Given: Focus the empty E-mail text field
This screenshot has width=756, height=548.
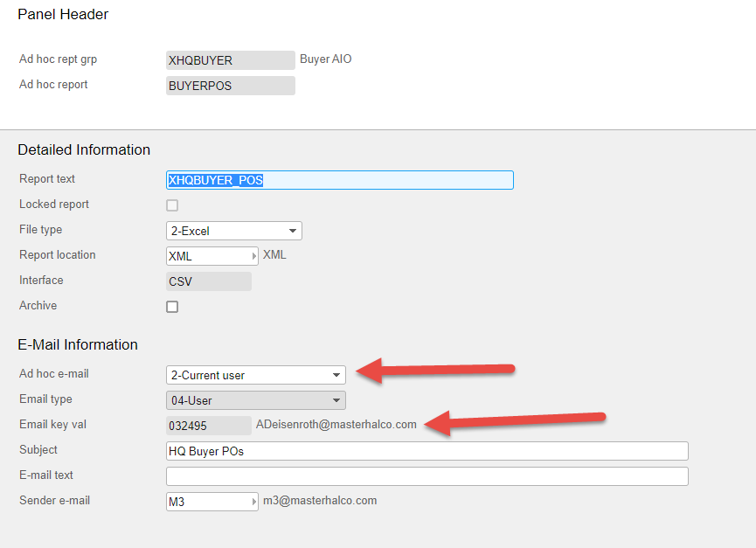Looking at the screenshot, I should coord(427,476).
